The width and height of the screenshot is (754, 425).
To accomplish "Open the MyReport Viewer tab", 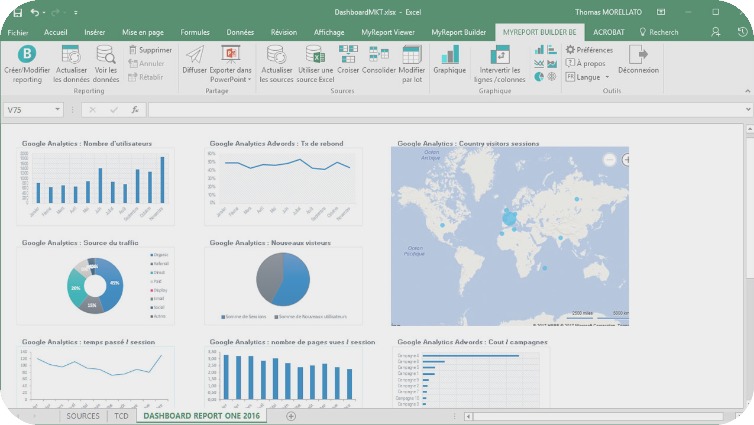I will click(x=388, y=32).
